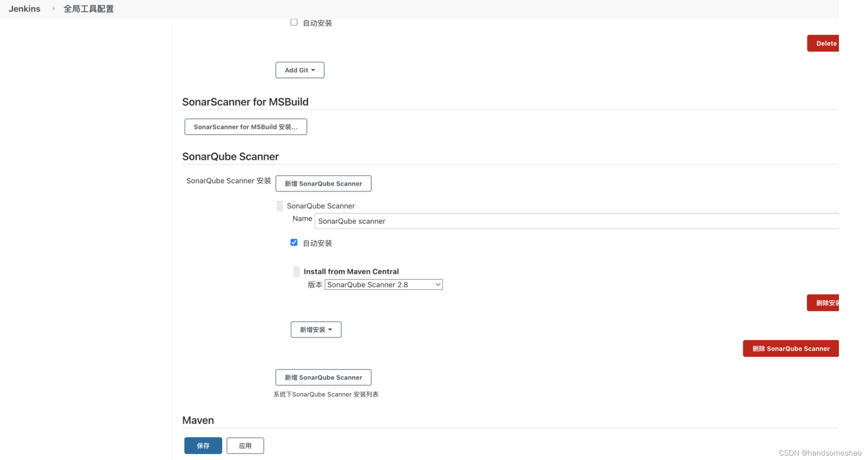
Task: Open the 版本 SonarQube Scanner 2.8 dropdown
Action: [x=383, y=285]
